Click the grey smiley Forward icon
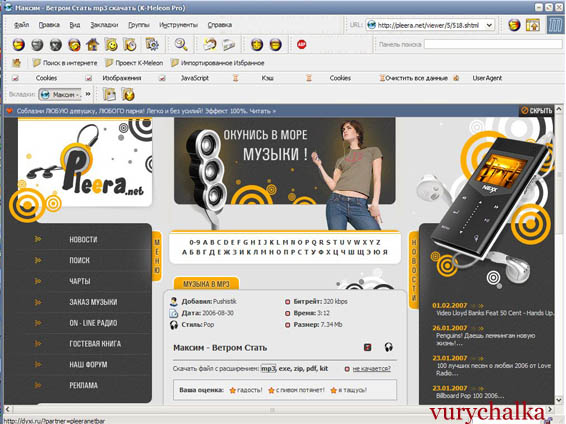The image size is (566, 424). [37, 45]
